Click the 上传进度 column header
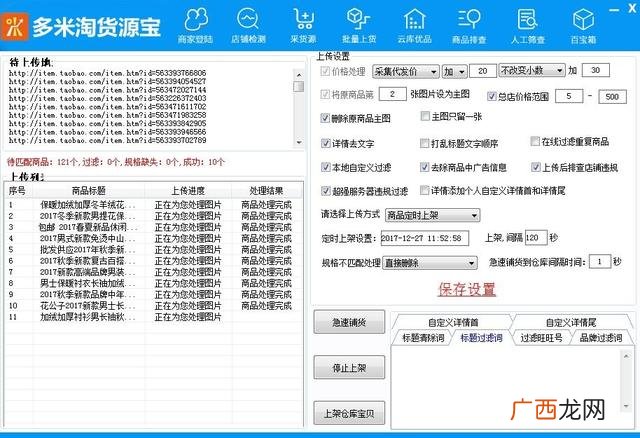 (188, 191)
